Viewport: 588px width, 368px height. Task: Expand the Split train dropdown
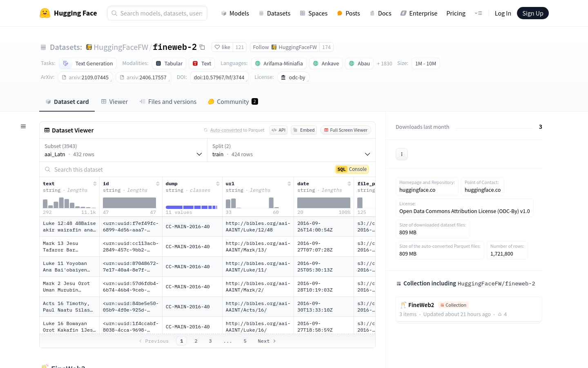(x=291, y=150)
